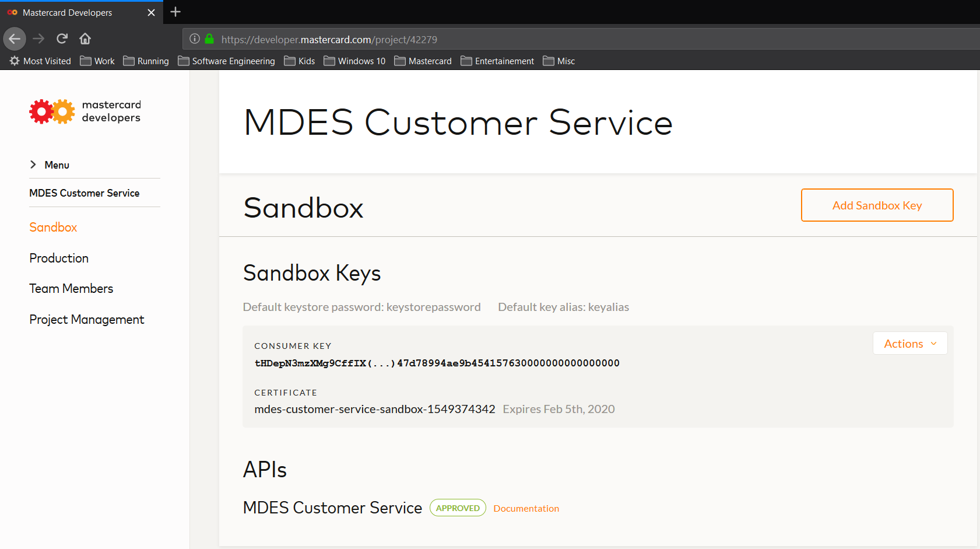Click MDES Customer Service in sidebar
Viewport: 980px width, 549px height.
pos(85,193)
